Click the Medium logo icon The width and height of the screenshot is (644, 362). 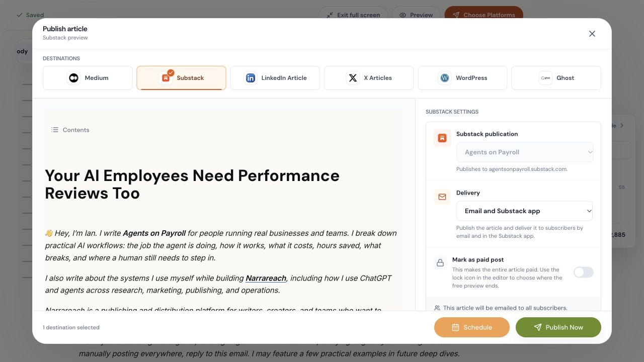click(74, 78)
